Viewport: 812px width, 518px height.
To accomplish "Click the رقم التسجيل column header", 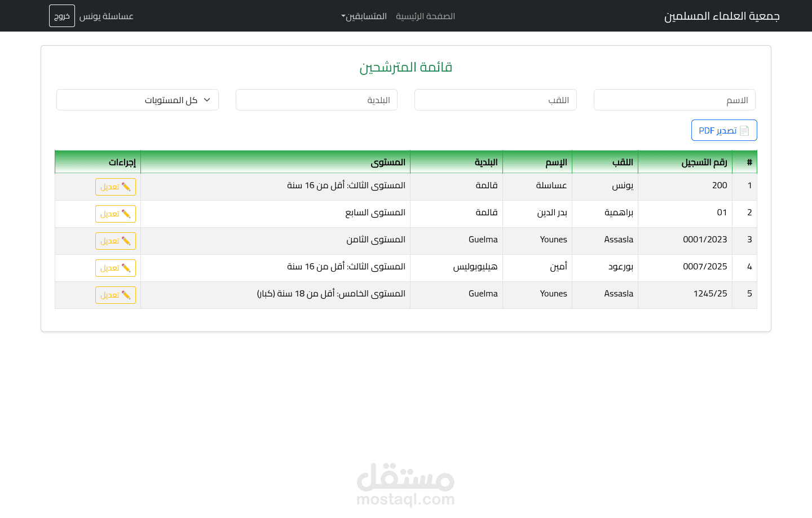I will [x=685, y=162].
